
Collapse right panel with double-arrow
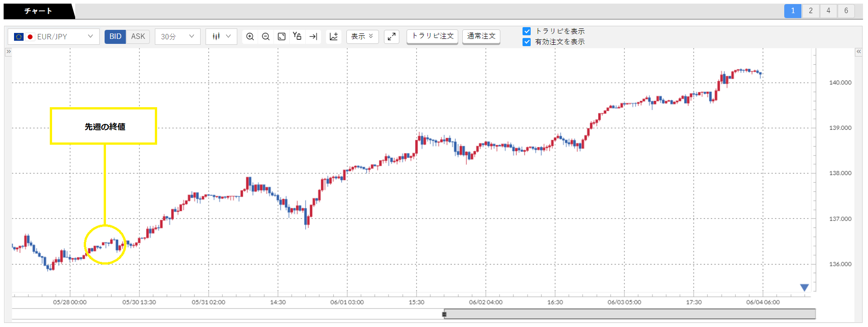[x=858, y=52]
